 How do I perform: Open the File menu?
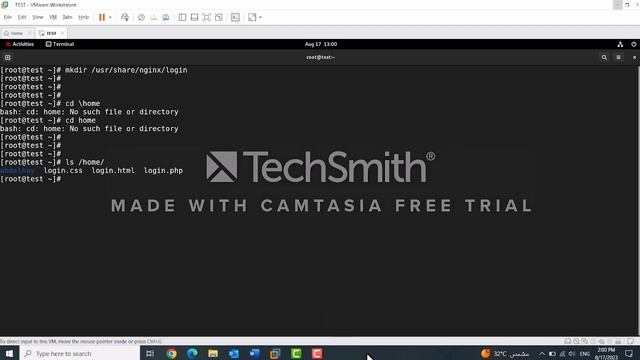pos(7,17)
